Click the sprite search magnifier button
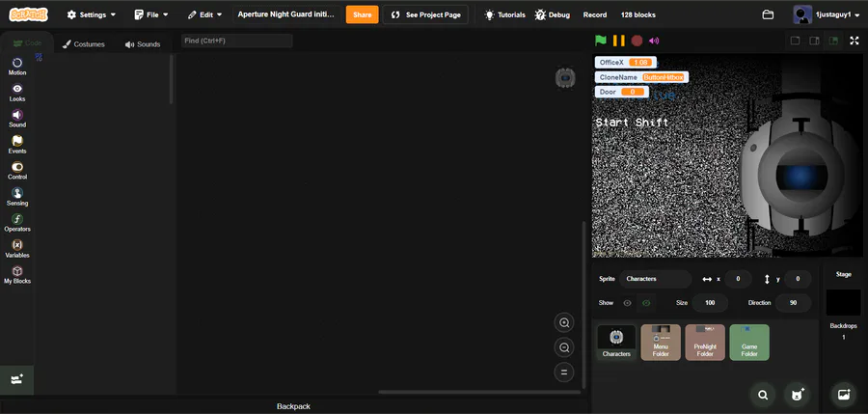 click(x=763, y=395)
